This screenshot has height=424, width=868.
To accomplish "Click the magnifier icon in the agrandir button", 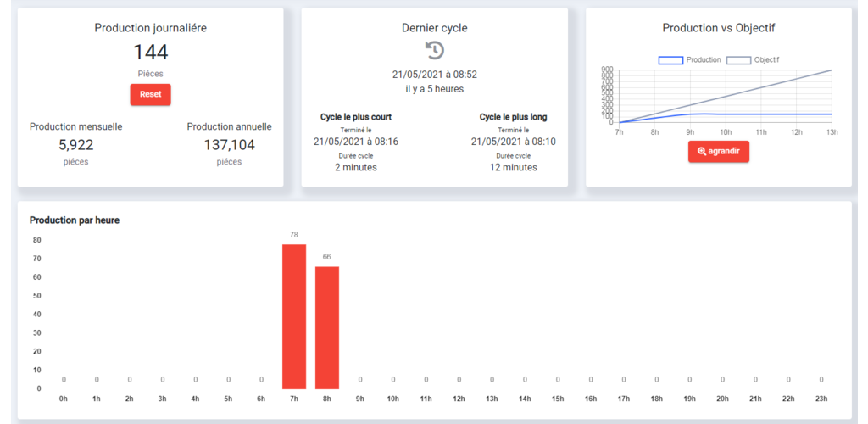I will pyautogui.click(x=701, y=151).
